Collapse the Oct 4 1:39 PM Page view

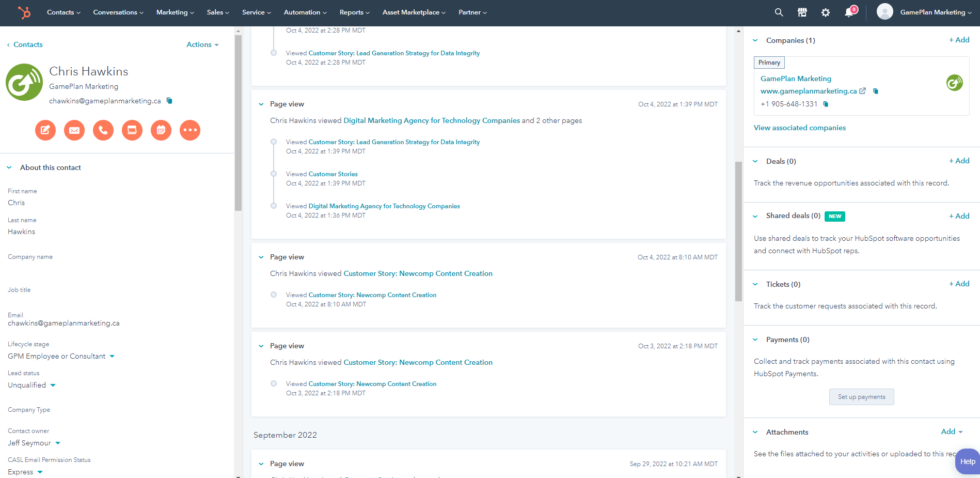click(261, 104)
